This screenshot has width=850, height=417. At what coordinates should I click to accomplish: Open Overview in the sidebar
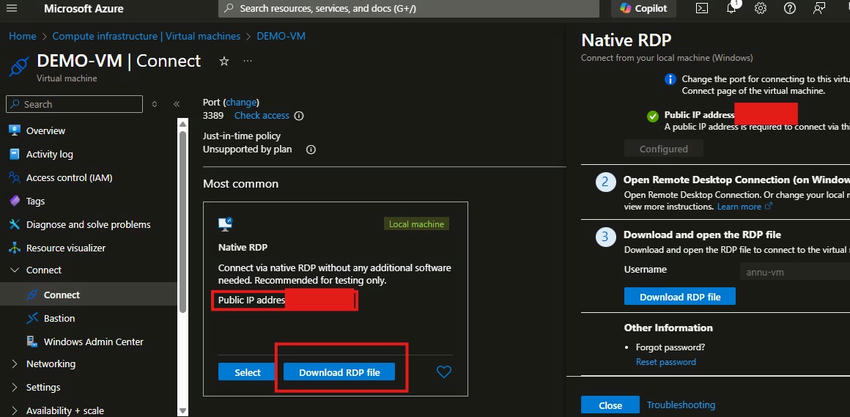tap(46, 131)
